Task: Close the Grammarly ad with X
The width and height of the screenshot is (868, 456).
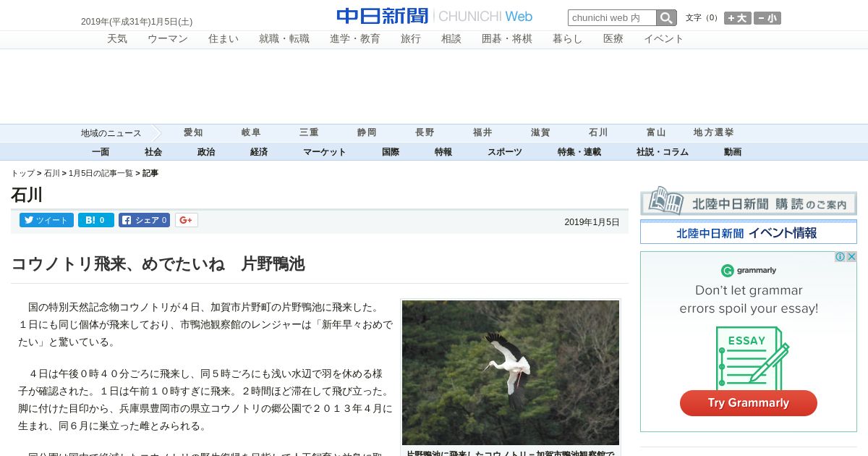Action: (851, 257)
